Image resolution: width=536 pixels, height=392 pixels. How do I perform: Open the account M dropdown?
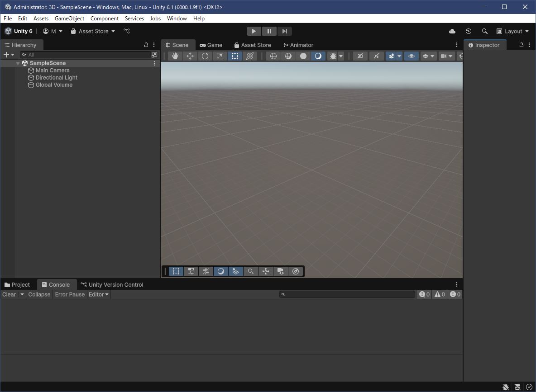(x=53, y=31)
